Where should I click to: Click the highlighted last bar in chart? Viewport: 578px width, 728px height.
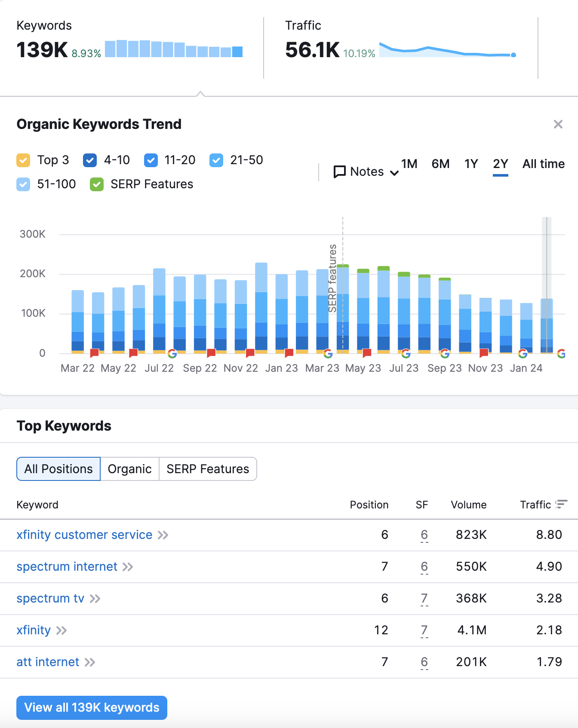coord(547,326)
